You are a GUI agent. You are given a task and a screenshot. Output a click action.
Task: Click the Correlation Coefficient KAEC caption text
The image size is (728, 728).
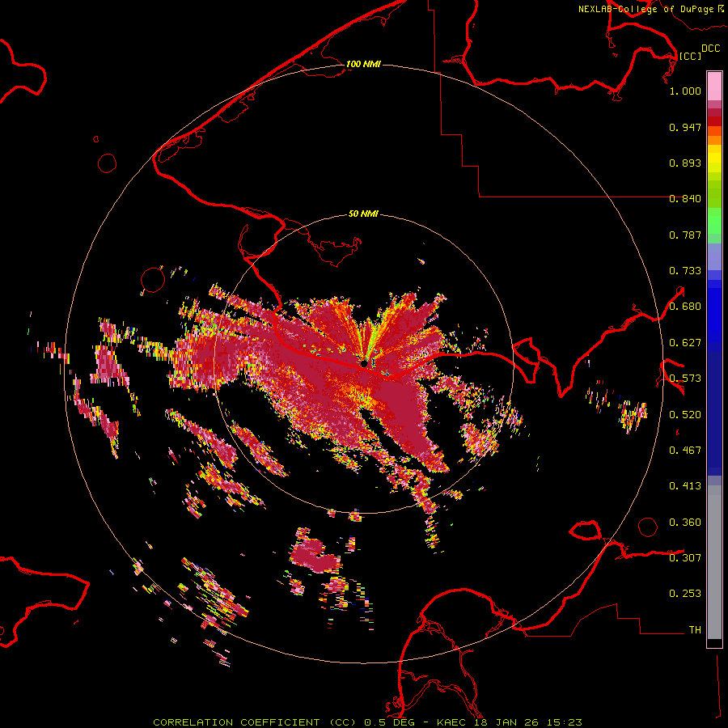click(x=367, y=722)
